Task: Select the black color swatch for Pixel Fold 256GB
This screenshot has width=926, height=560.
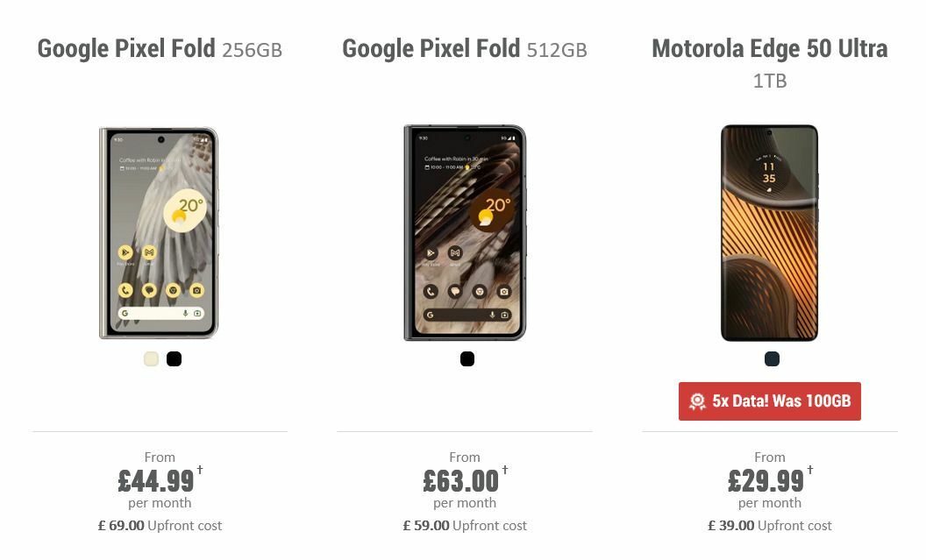Action: tap(174, 358)
